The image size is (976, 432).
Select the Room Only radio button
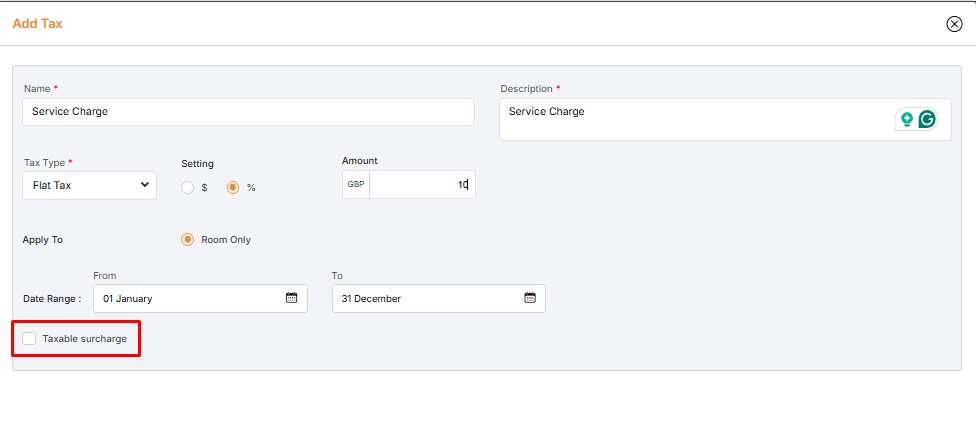[187, 240]
